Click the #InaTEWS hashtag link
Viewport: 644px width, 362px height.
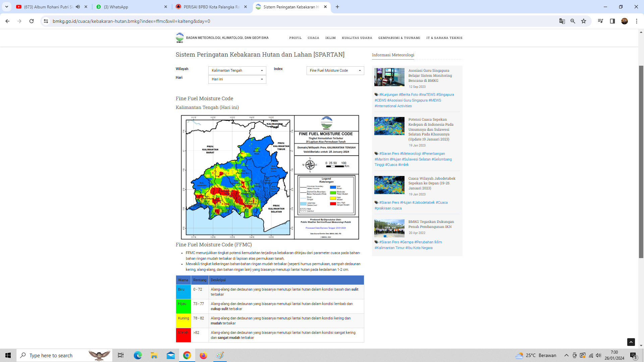[x=427, y=95]
